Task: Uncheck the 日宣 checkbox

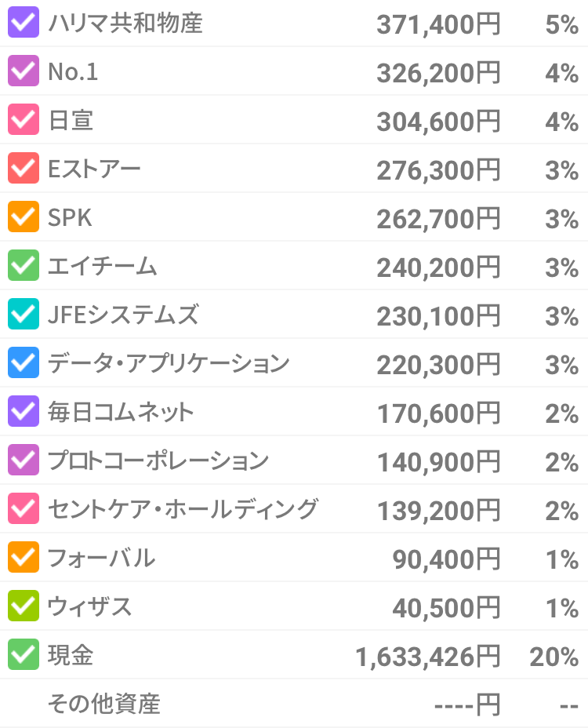Action: pos(23,121)
